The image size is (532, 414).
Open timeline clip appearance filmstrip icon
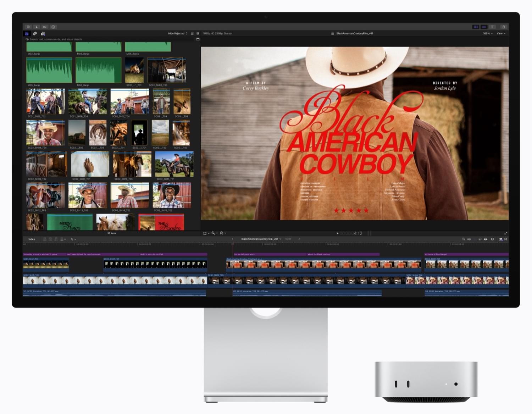pyautogui.click(x=492, y=239)
